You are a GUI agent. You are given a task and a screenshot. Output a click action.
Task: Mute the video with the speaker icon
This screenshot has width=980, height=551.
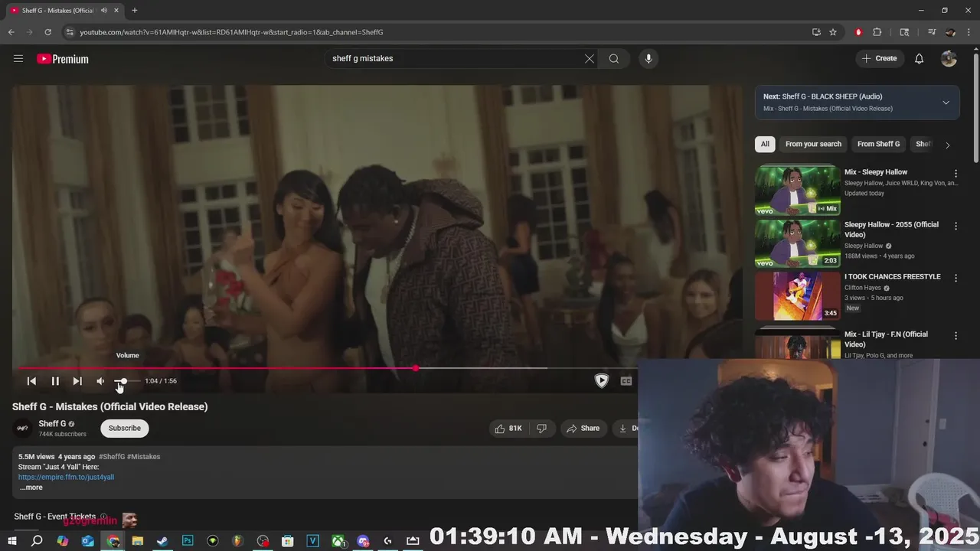100,381
